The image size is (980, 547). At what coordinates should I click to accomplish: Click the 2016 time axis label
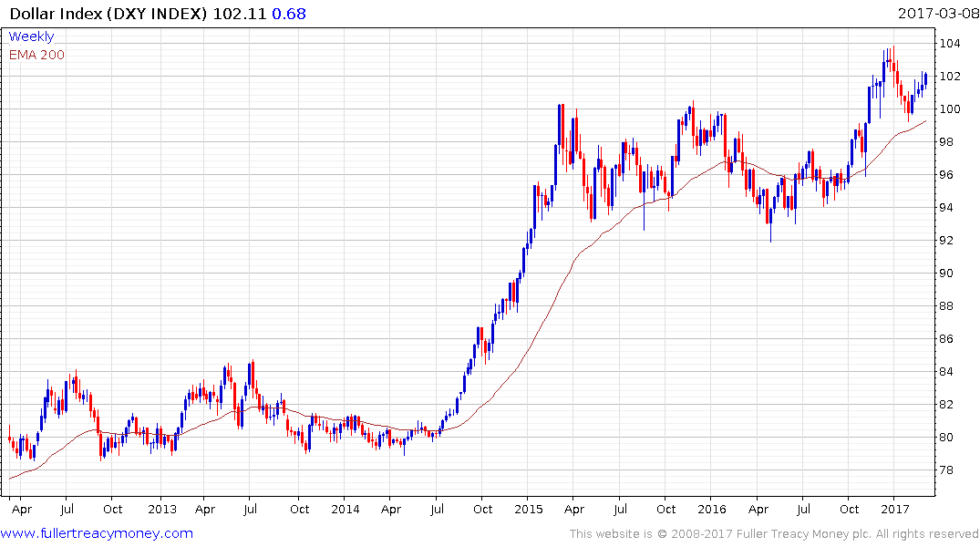[712, 509]
